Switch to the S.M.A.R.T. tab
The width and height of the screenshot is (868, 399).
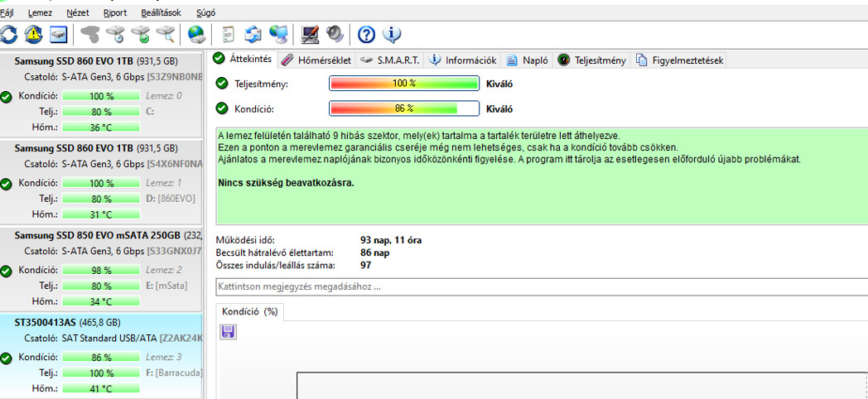point(390,60)
